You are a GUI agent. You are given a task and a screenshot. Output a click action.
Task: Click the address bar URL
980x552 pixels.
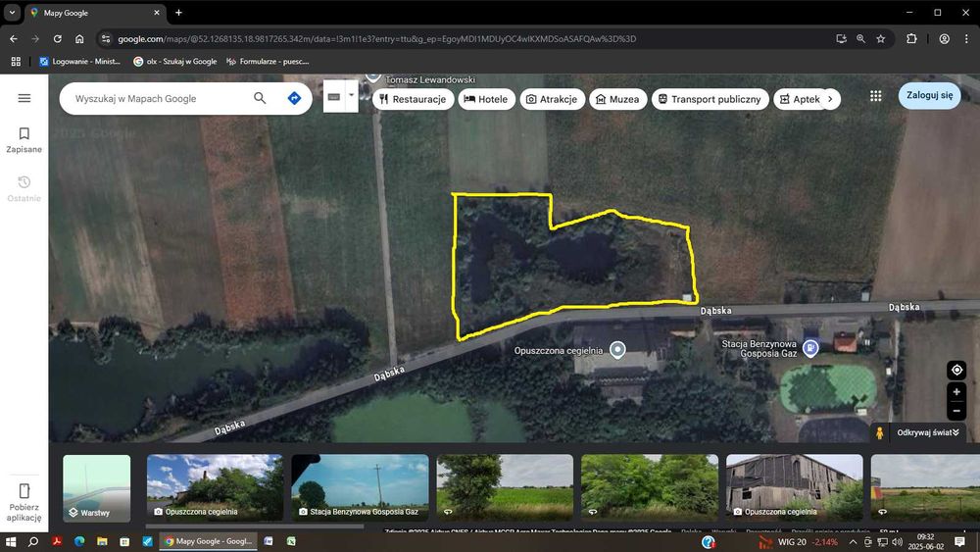[x=377, y=39]
